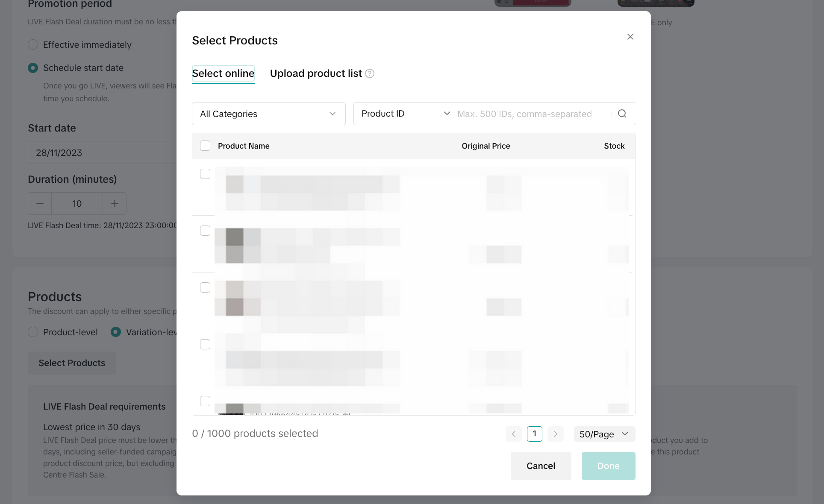Image resolution: width=824 pixels, height=504 pixels.
Task: Click the help icon beside Upload product list
Action: pos(370,73)
